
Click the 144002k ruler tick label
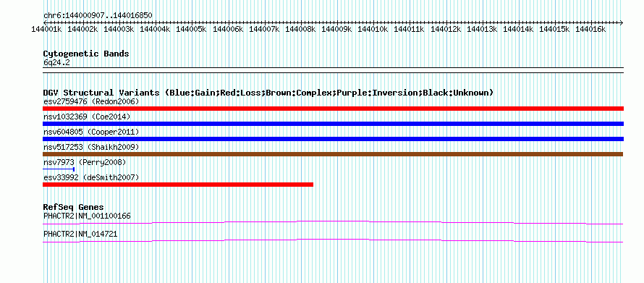coord(82,29)
